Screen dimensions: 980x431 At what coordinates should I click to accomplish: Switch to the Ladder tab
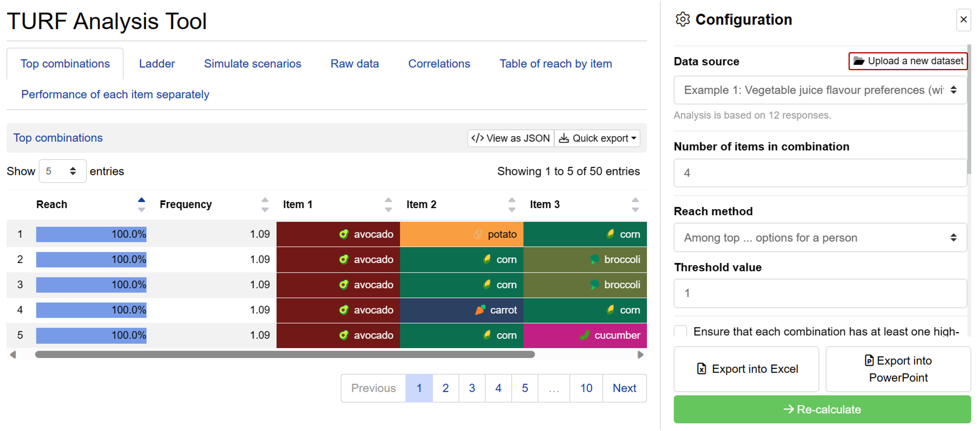[x=157, y=63]
